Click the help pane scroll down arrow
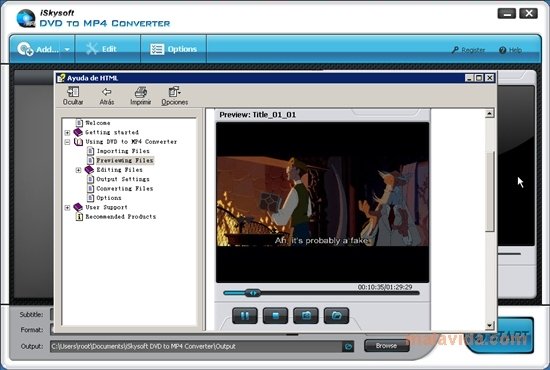 click(x=490, y=325)
